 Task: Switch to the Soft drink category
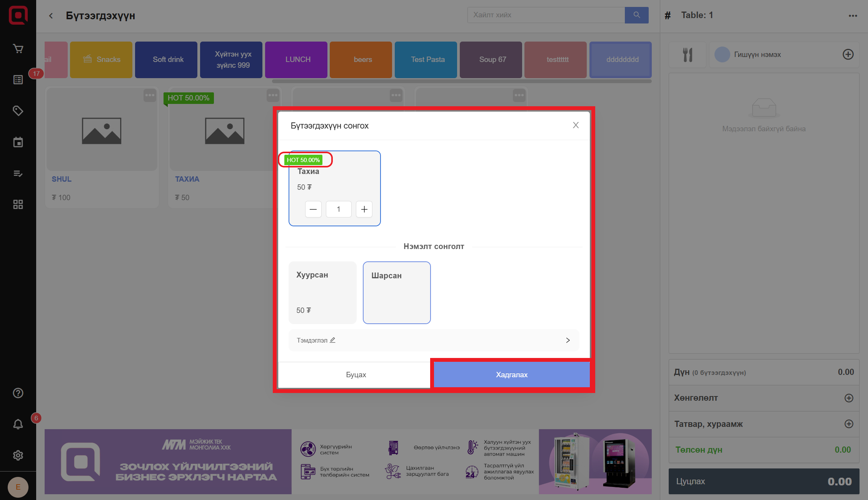coord(168,60)
